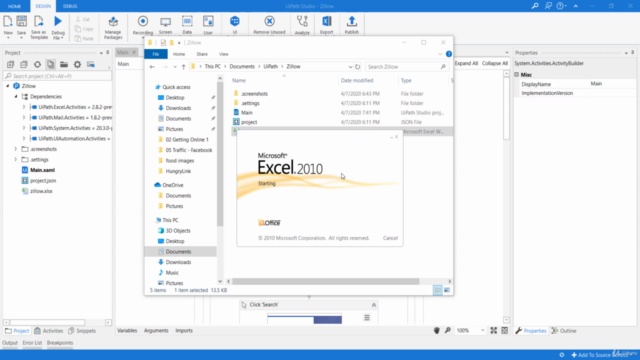Open the Output panel
This screenshot has width=640, height=360.
click(10, 343)
